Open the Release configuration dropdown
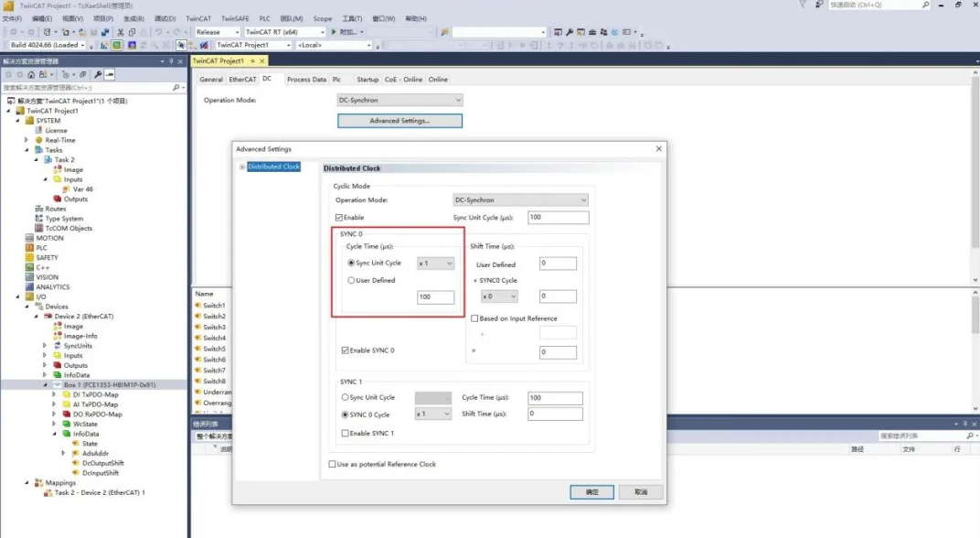Image resolution: width=980 pixels, height=538 pixels. [x=217, y=32]
